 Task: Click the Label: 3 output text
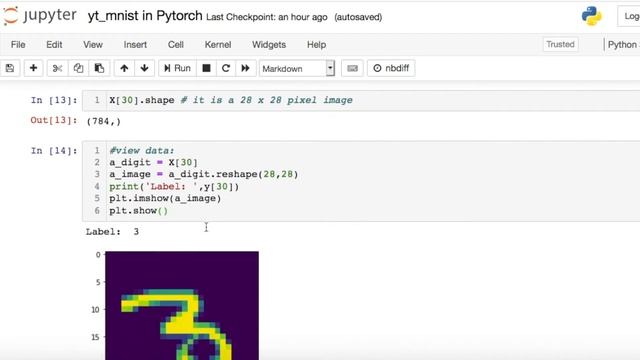pyautogui.click(x=112, y=231)
